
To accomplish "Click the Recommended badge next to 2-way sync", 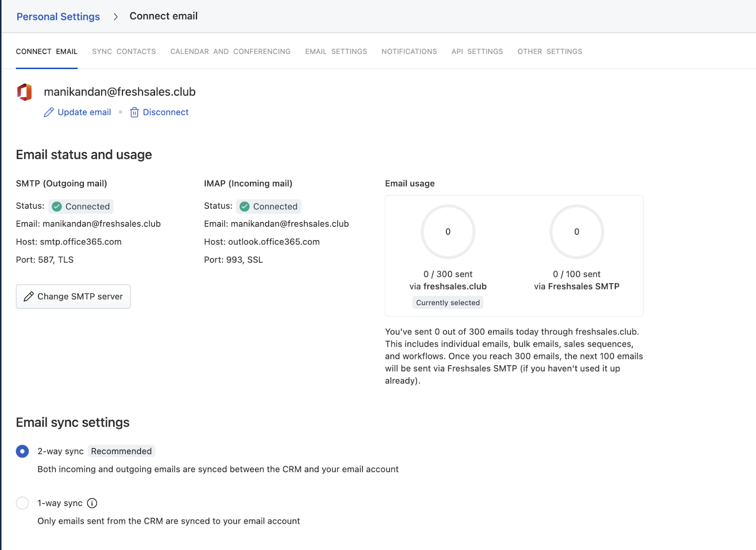I will (x=121, y=451).
